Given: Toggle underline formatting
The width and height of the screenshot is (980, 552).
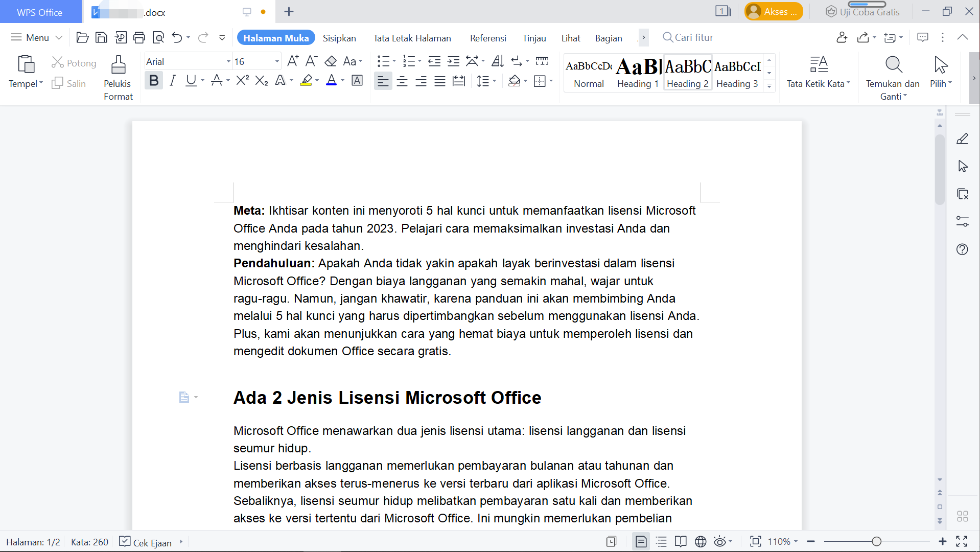Looking at the screenshot, I should [x=191, y=80].
